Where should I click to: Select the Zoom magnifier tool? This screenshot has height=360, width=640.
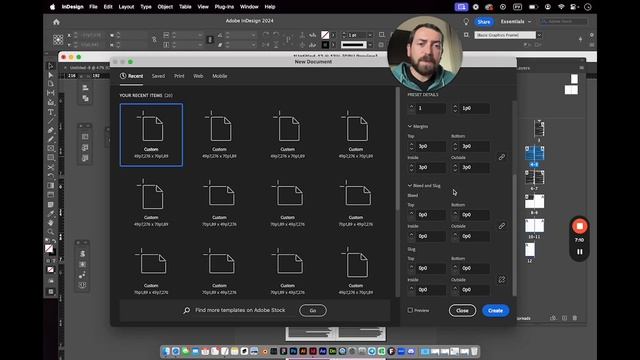[51, 232]
